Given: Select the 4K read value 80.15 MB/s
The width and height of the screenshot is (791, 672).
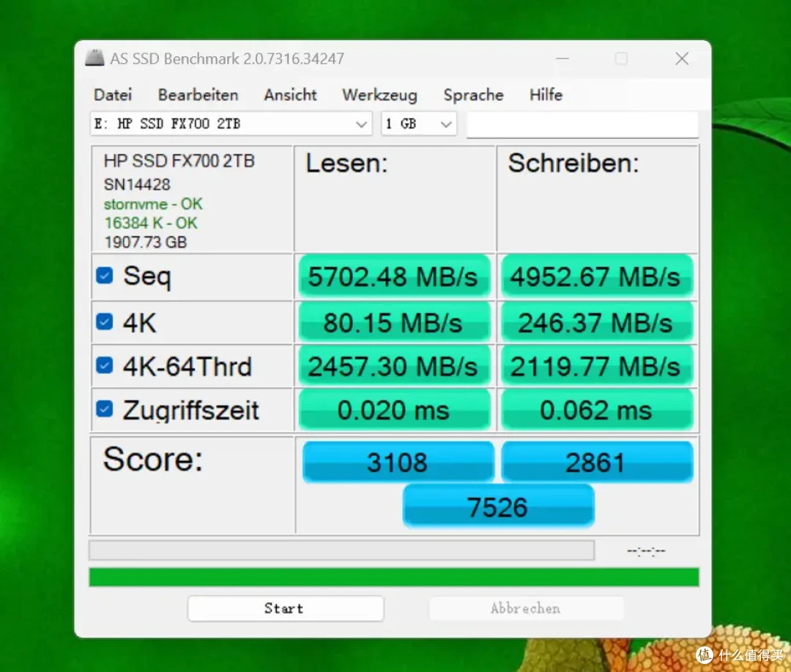Looking at the screenshot, I should click(x=394, y=322).
